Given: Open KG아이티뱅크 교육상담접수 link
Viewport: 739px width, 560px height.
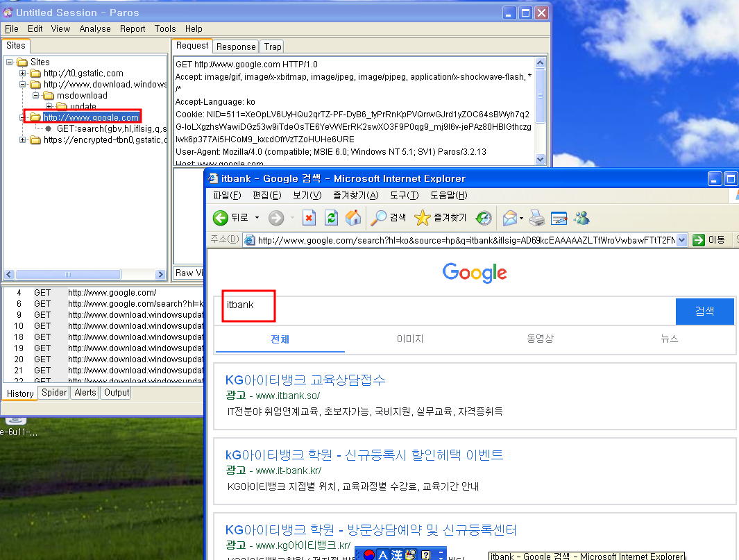Looking at the screenshot, I should pyautogui.click(x=305, y=380).
